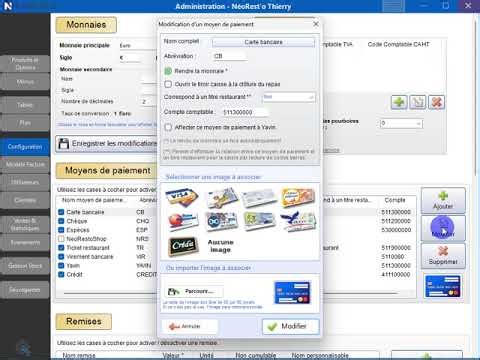Uncheck the Yavin row checkbox
Screen dimensions: 480x360
(x=61, y=266)
